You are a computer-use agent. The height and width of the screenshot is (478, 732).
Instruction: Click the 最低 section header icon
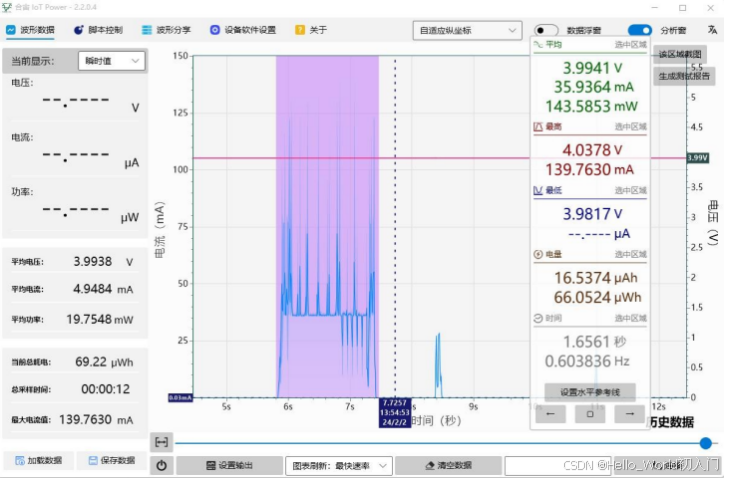[538, 190]
